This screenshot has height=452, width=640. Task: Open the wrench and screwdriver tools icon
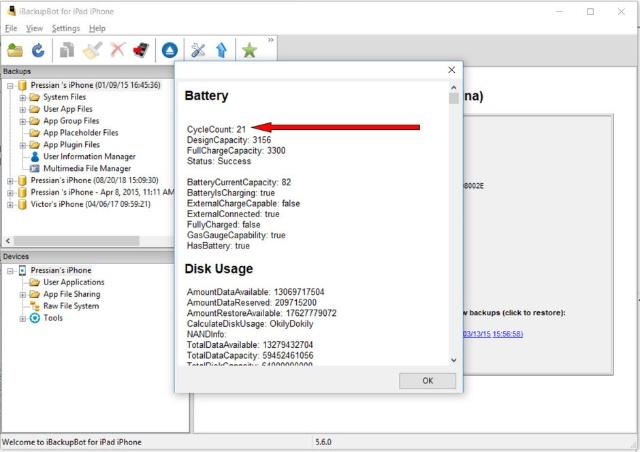pos(198,49)
